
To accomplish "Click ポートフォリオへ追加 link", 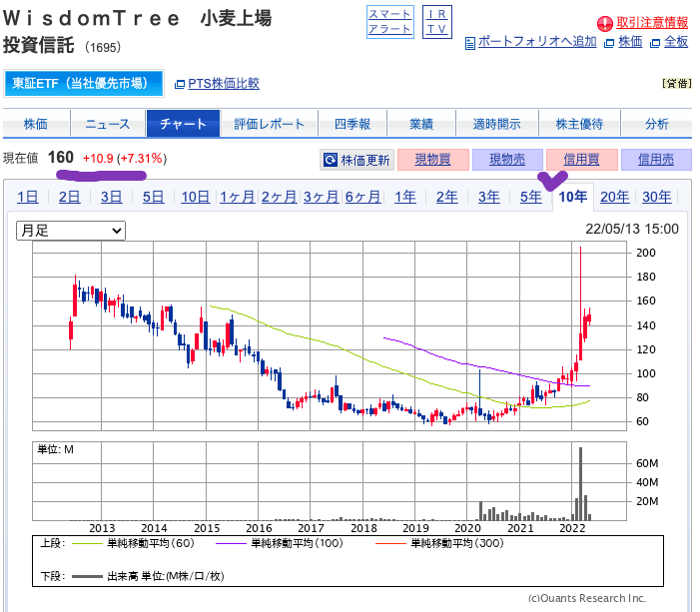I will click(x=537, y=42).
